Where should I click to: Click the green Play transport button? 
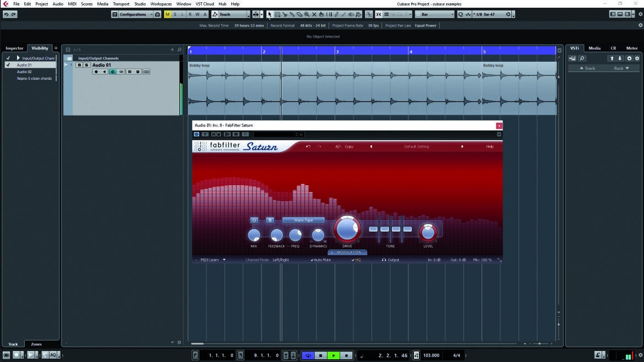pos(334,355)
